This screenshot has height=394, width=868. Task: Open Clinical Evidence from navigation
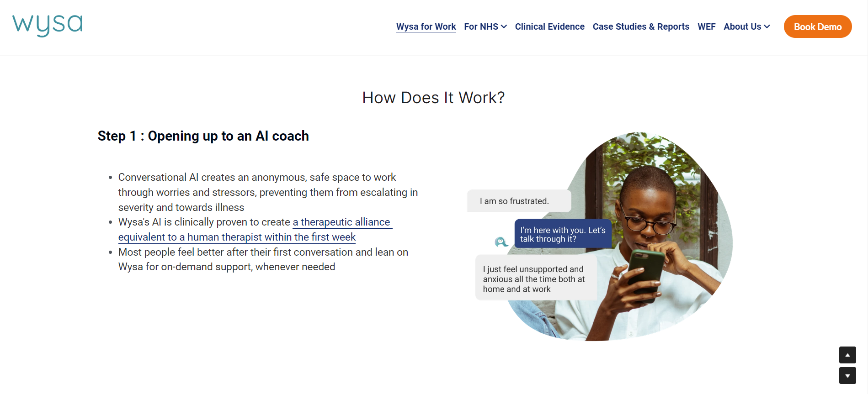[x=550, y=26]
